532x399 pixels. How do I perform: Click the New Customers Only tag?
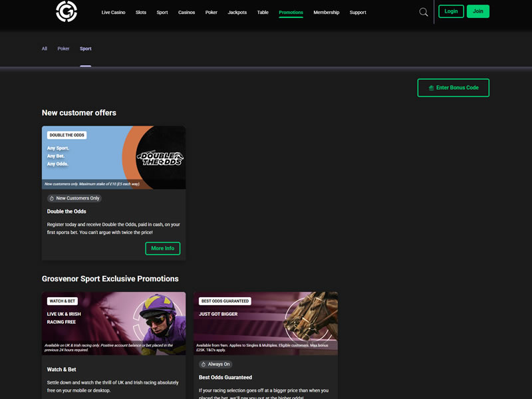74,198
